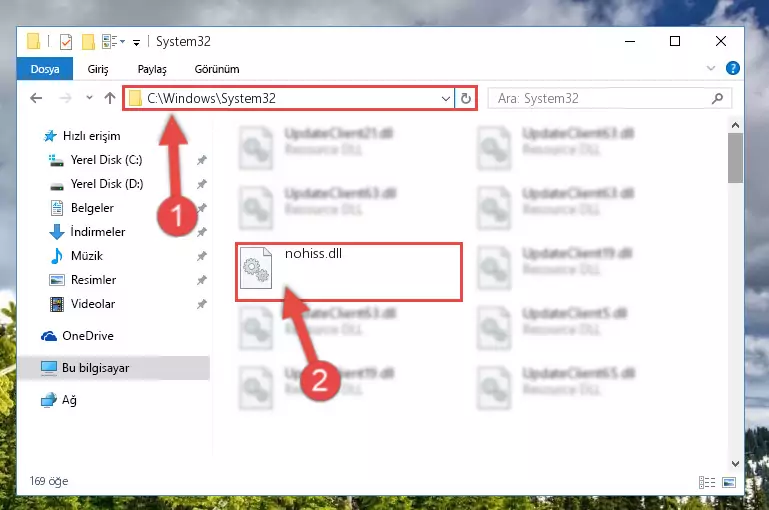Click the address bar path C:\Windows\System32
Viewport: 769px width, 510px height.
pyautogui.click(x=211, y=99)
